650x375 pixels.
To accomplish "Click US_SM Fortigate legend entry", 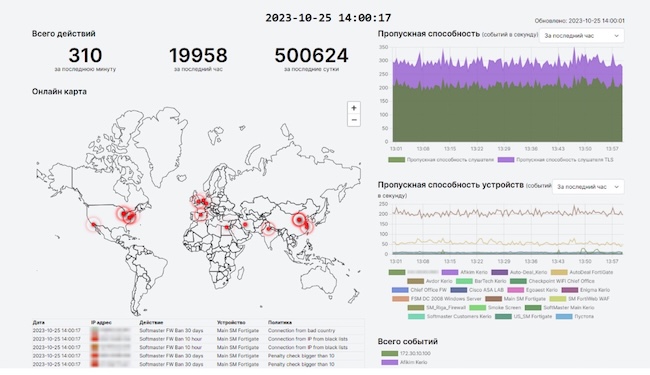I will [x=524, y=316].
